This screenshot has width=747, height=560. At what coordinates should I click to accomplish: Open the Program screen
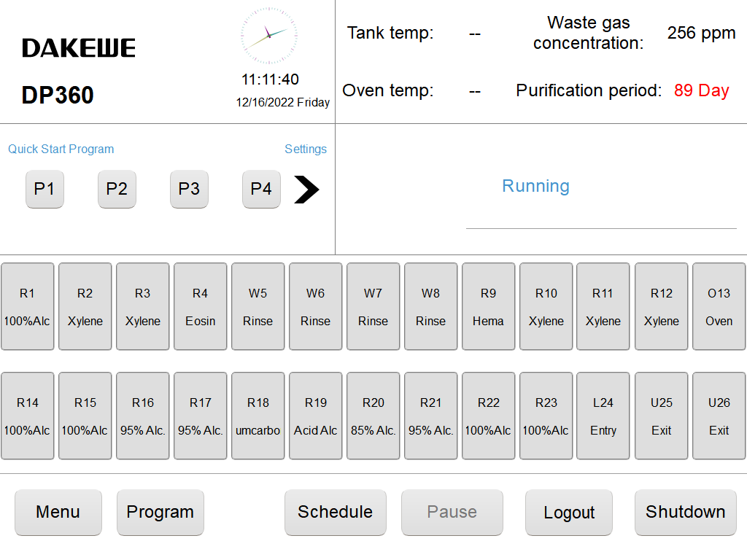160,512
